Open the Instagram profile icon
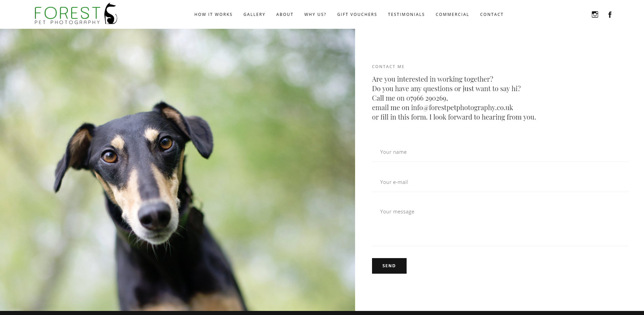The width and height of the screenshot is (644, 315). [x=595, y=15]
